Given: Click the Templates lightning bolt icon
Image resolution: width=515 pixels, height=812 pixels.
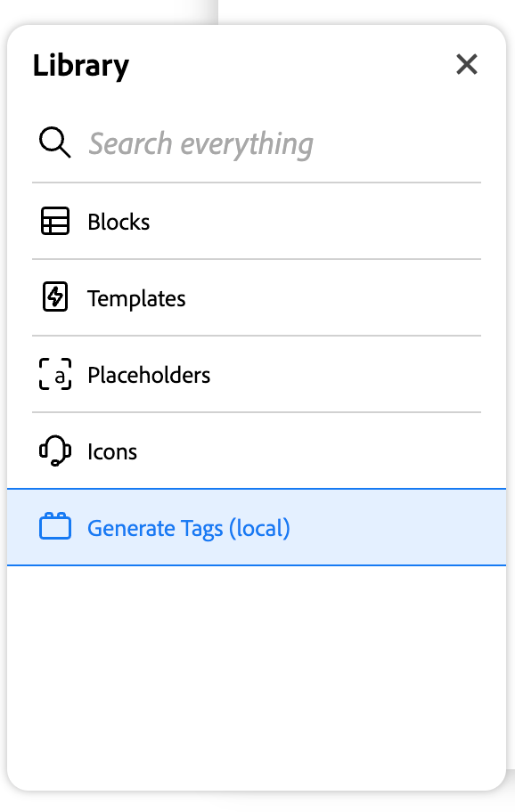Looking at the screenshot, I should point(55,297).
